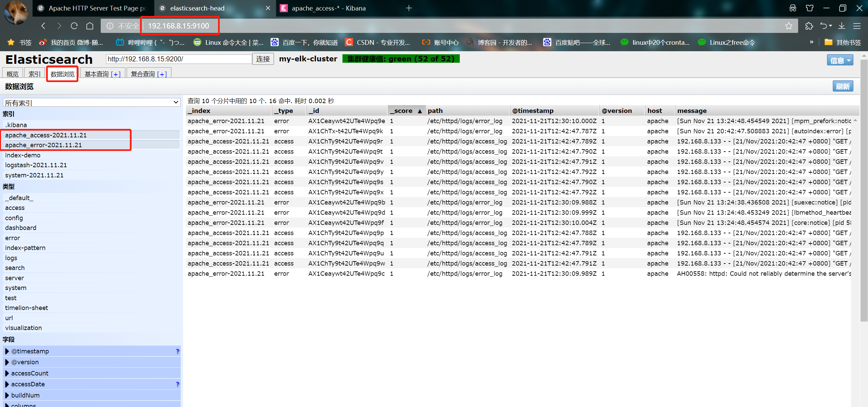Switch to Apache HTTP Server Test Page tab

tap(93, 8)
